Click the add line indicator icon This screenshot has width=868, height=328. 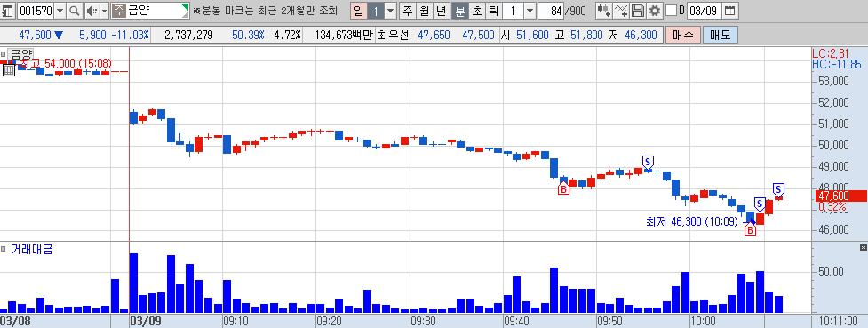coord(621,10)
